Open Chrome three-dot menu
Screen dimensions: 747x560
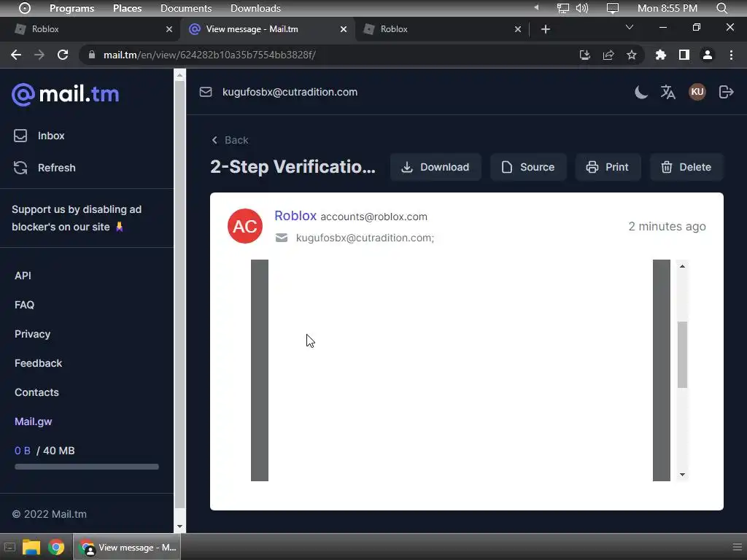[731, 55]
